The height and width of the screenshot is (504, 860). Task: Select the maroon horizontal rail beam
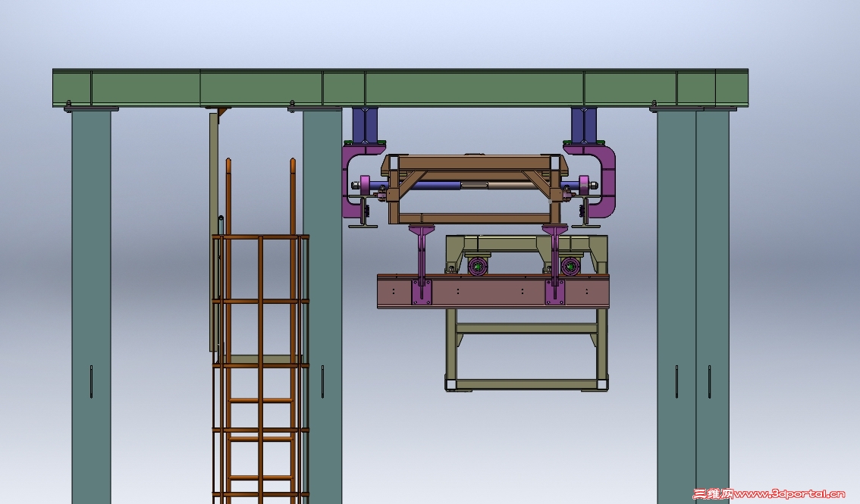coord(493,291)
